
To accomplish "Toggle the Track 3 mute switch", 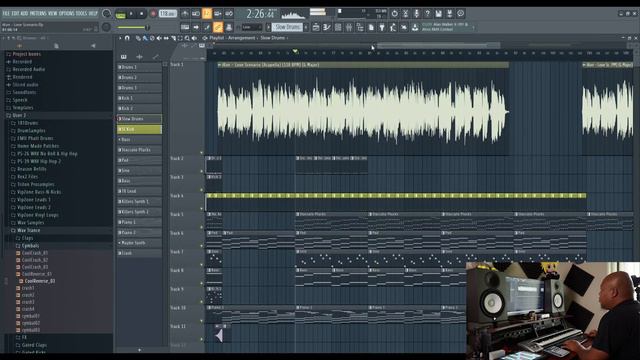I will 201,190.
